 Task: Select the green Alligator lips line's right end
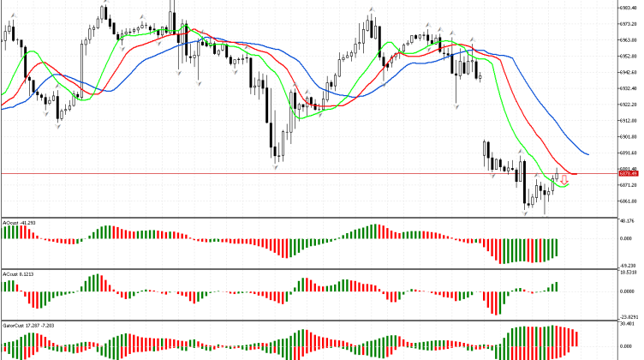(569, 185)
